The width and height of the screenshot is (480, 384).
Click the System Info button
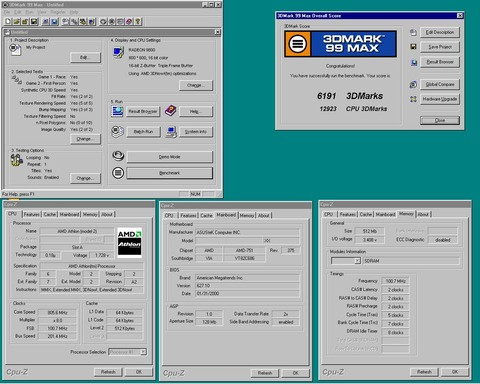196,132
